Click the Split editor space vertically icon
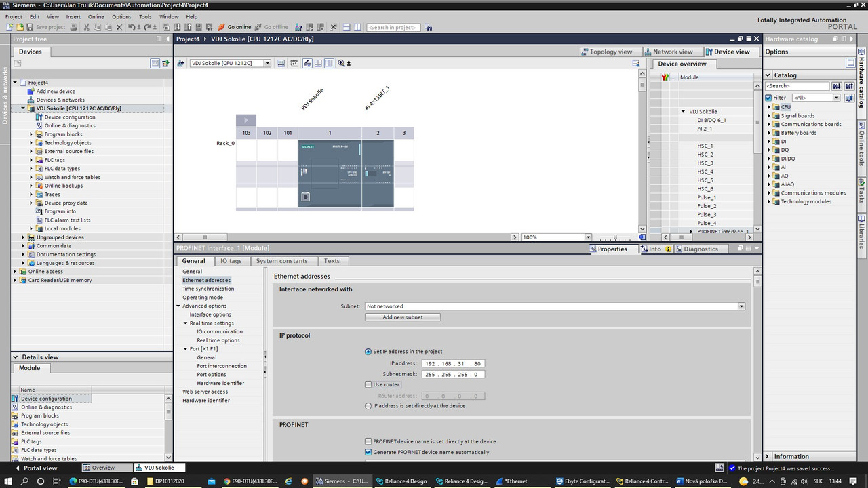This screenshot has height=488, width=868. 357,27
